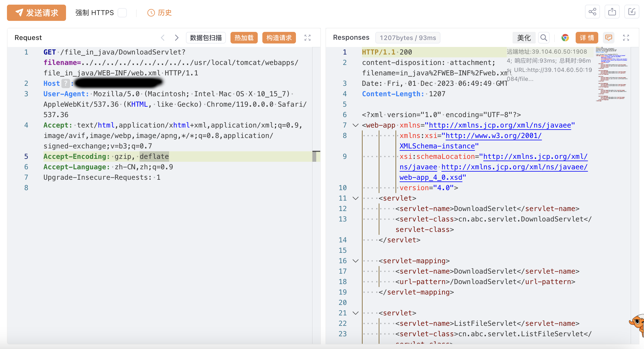This screenshot has width=644, height=349.
Task: Click the 美化 beautify button
Action: click(524, 38)
